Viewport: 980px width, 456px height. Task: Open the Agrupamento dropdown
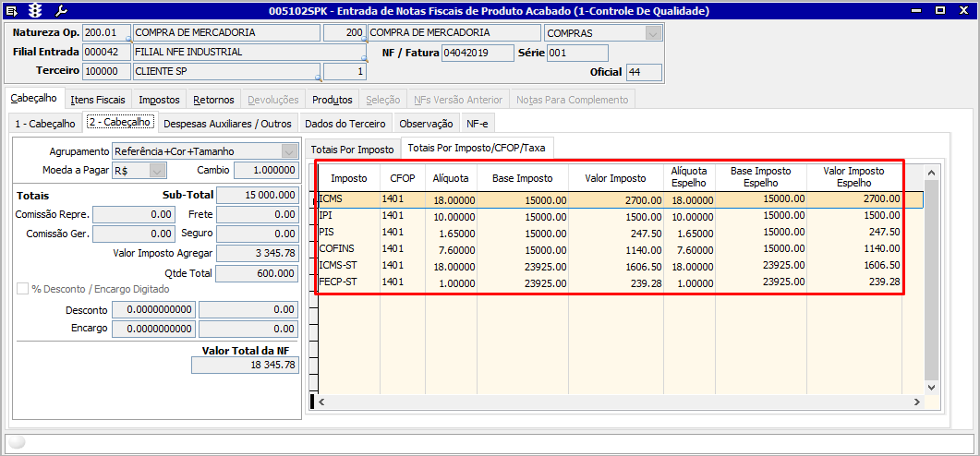(x=289, y=151)
